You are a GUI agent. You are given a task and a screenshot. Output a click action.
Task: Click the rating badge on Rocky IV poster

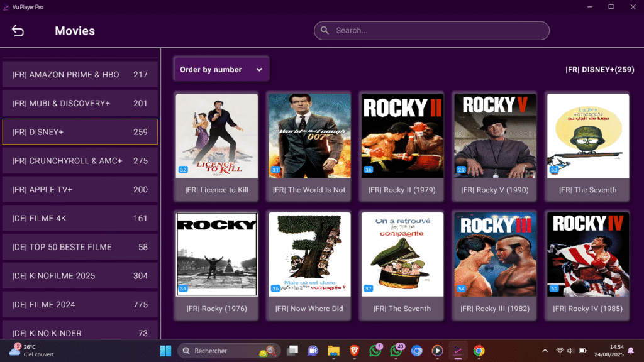click(x=554, y=288)
